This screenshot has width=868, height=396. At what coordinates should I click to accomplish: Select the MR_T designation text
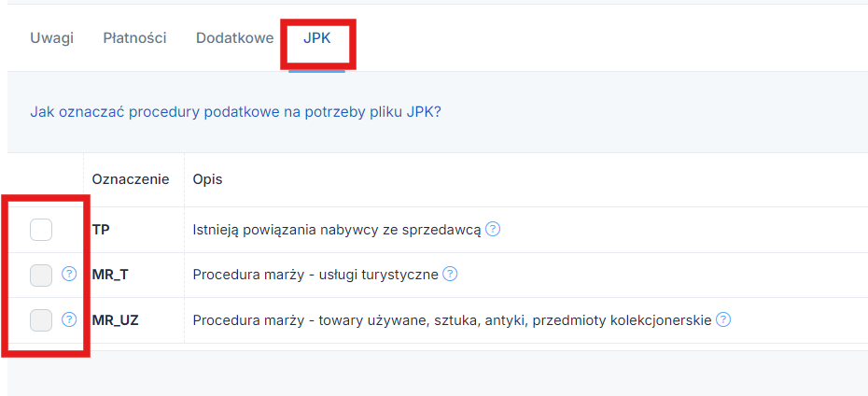[x=110, y=275]
